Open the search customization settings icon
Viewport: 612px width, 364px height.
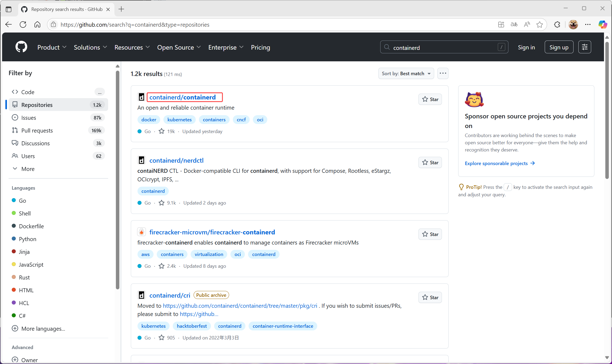point(584,47)
